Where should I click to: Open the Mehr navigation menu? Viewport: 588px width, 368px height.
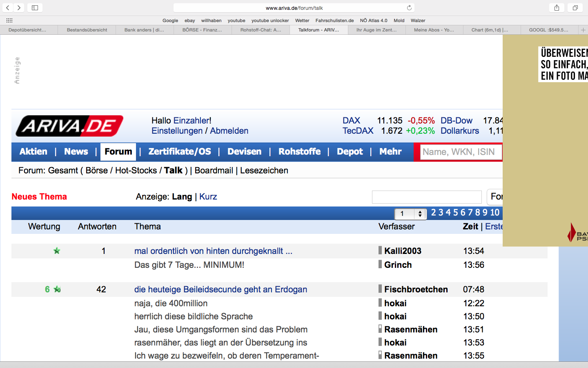pyautogui.click(x=390, y=152)
